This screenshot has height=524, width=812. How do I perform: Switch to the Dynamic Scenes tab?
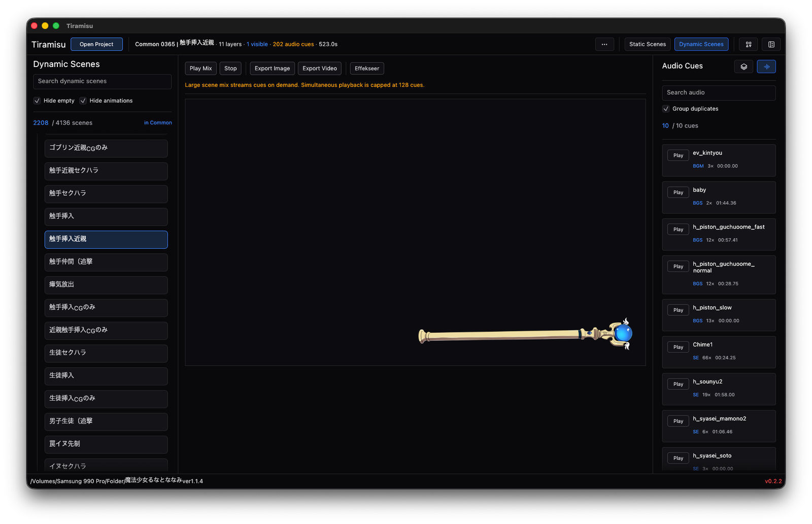[701, 44]
